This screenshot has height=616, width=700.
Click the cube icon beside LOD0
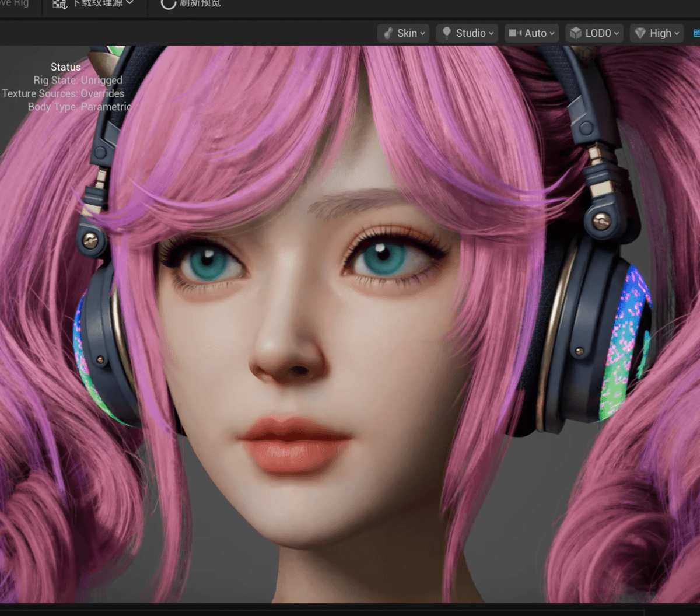[576, 33]
